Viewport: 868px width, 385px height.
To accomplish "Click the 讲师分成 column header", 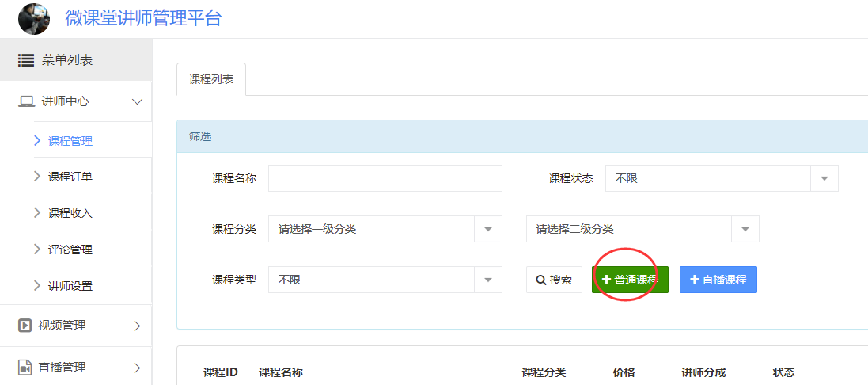I will pos(703,372).
